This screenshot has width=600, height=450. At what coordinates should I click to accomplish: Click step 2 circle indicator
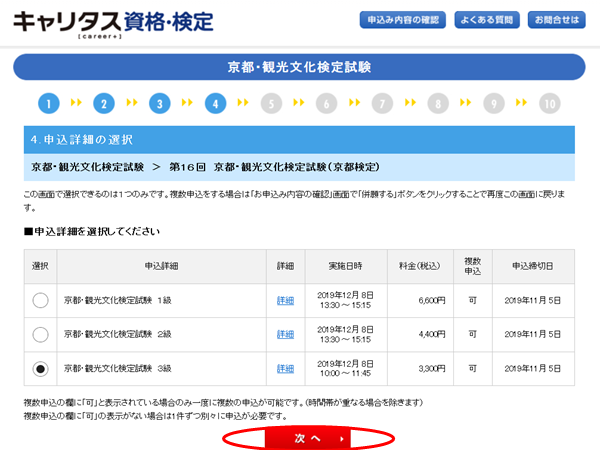tap(104, 103)
